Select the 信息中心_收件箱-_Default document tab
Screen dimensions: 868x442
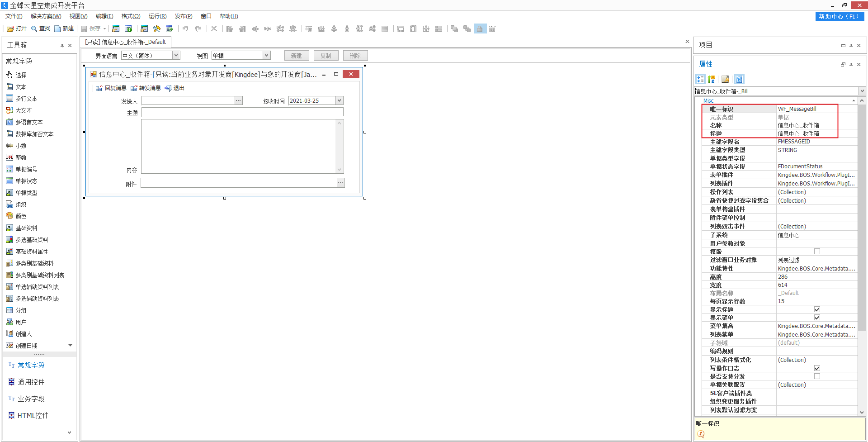[x=126, y=42]
